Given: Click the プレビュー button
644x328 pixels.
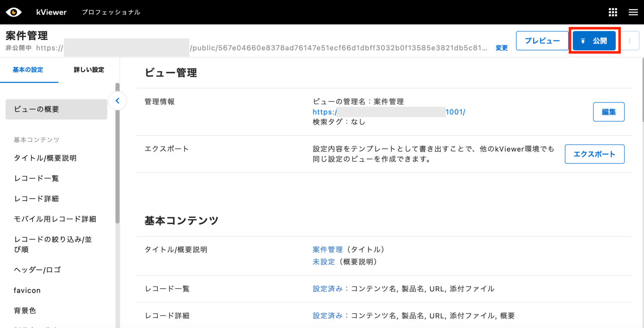Looking at the screenshot, I should pyautogui.click(x=542, y=41).
